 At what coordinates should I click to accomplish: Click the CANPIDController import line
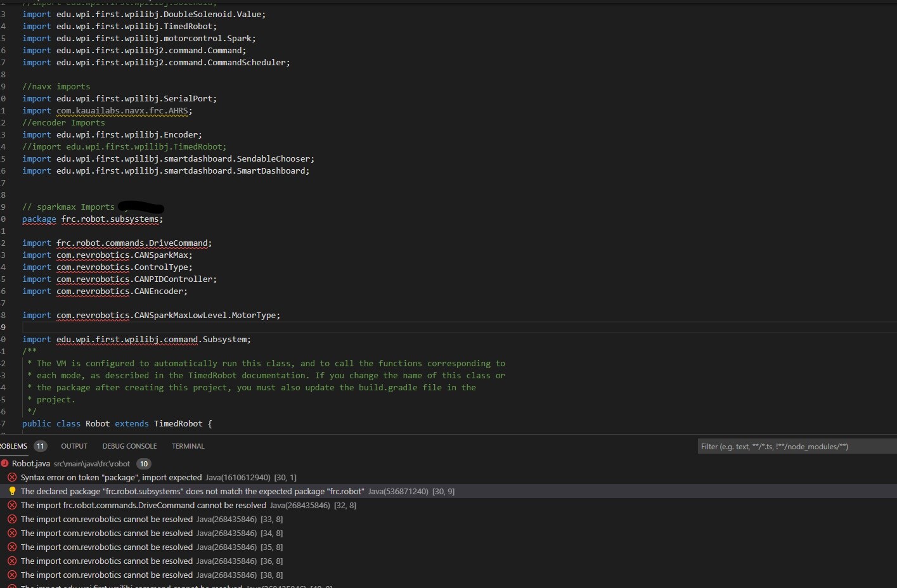(119, 279)
